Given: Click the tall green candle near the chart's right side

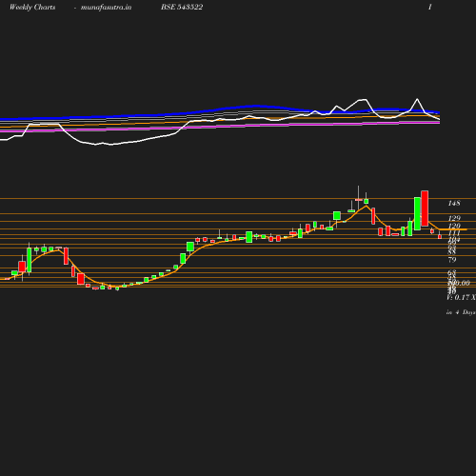Looking at the screenshot, I should (x=417, y=213).
